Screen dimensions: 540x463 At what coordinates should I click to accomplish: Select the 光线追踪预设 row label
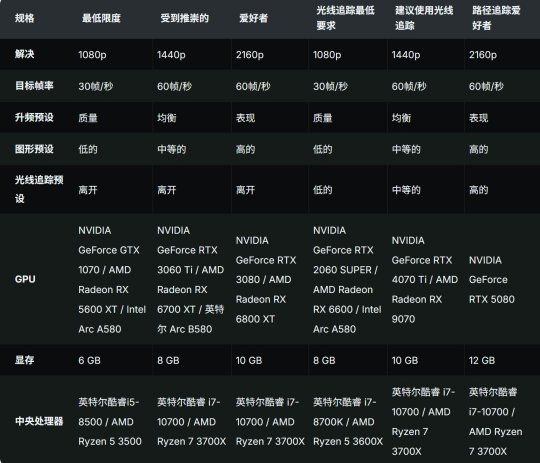coord(39,189)
